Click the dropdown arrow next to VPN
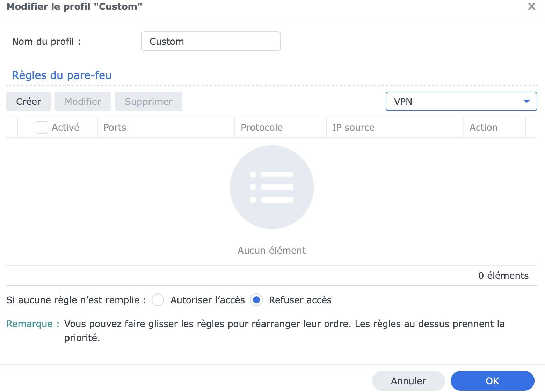 tap(526, 102)
